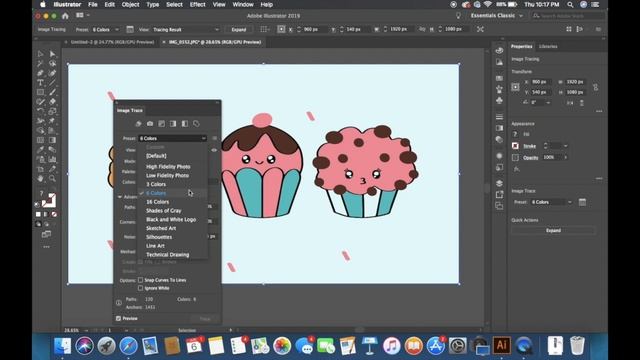Click Outline preset icon in Image Trace
Image resolution: width=640 pixels, height=360 pixels.
coord(196,124)
